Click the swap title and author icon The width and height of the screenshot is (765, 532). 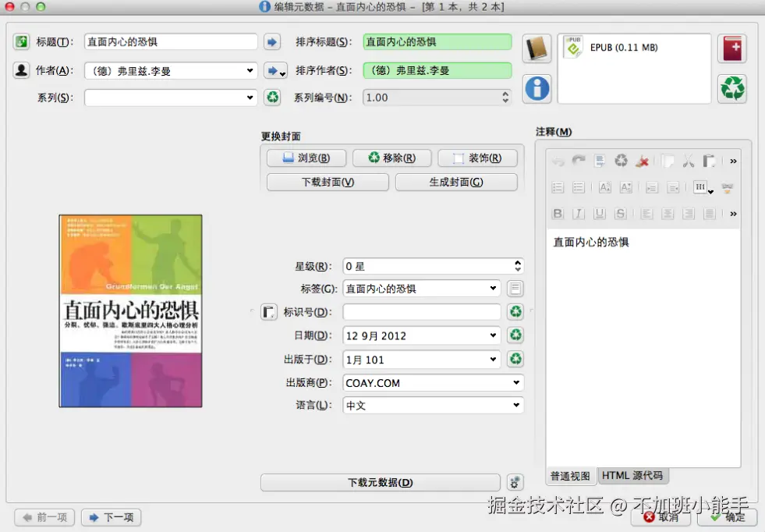(21, 41)
